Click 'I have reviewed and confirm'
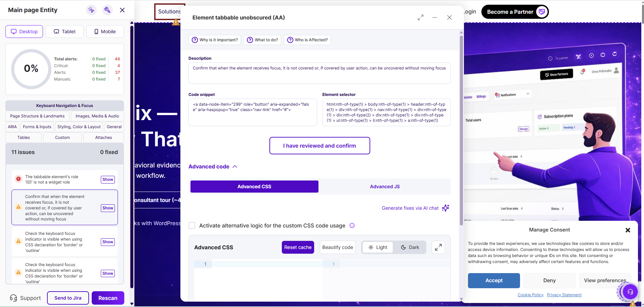Viewport: 644px width, 307px height. pos(319,146)
